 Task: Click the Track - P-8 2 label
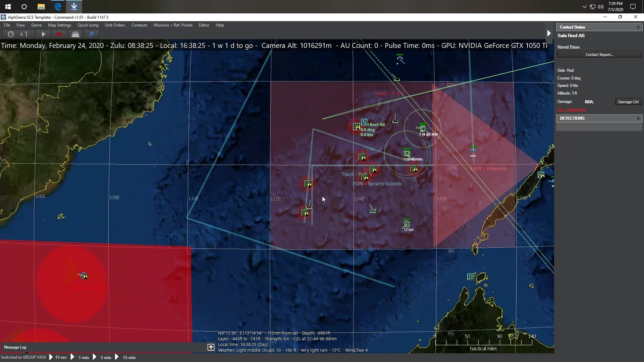tap(389, 94)
